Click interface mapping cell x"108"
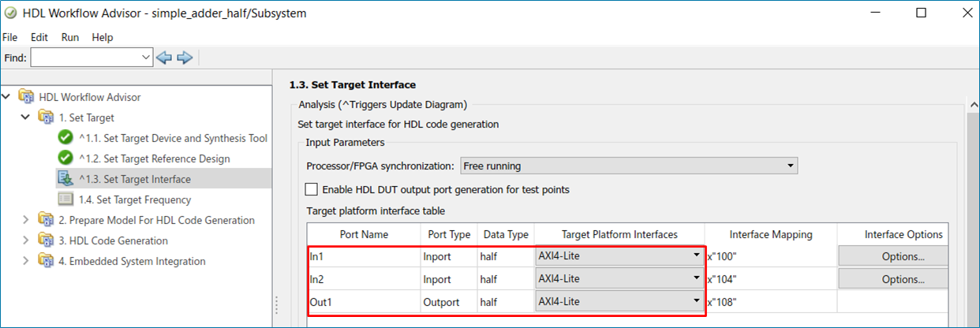980x328 pixels. pos(770,302)
